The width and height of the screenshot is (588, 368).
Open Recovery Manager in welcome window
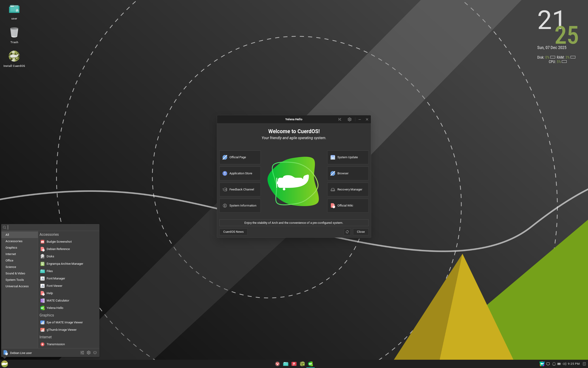[348, 189]
